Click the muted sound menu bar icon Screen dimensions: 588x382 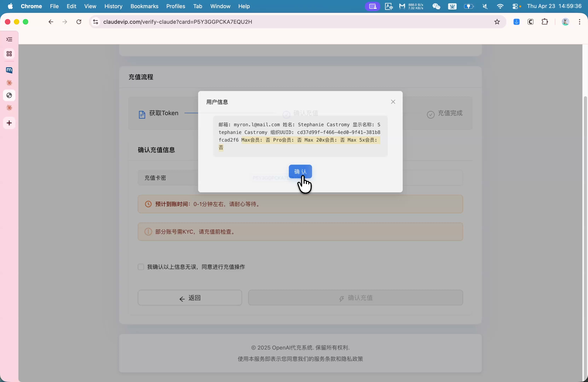point(485,6)
